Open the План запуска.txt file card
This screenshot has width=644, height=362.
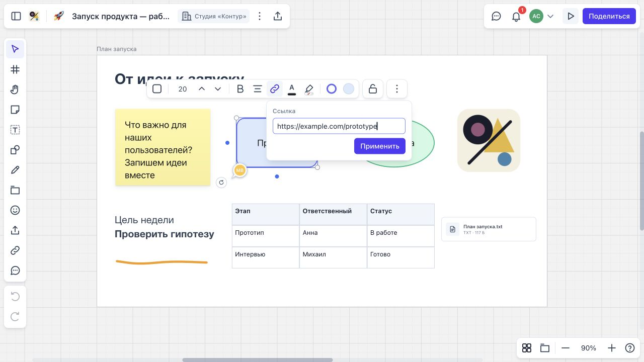coord(489,229)
